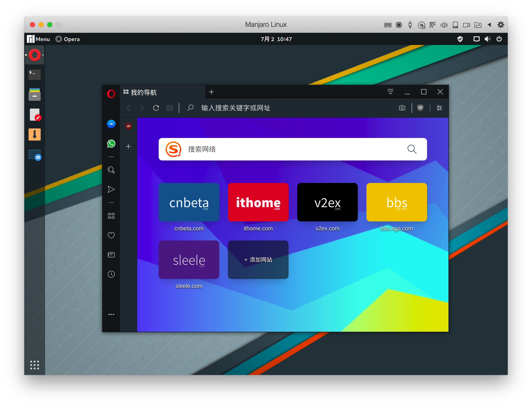The image size is (532, 407).
Task: Click the search magnifier in search box
Action: (x=412, y=149)
